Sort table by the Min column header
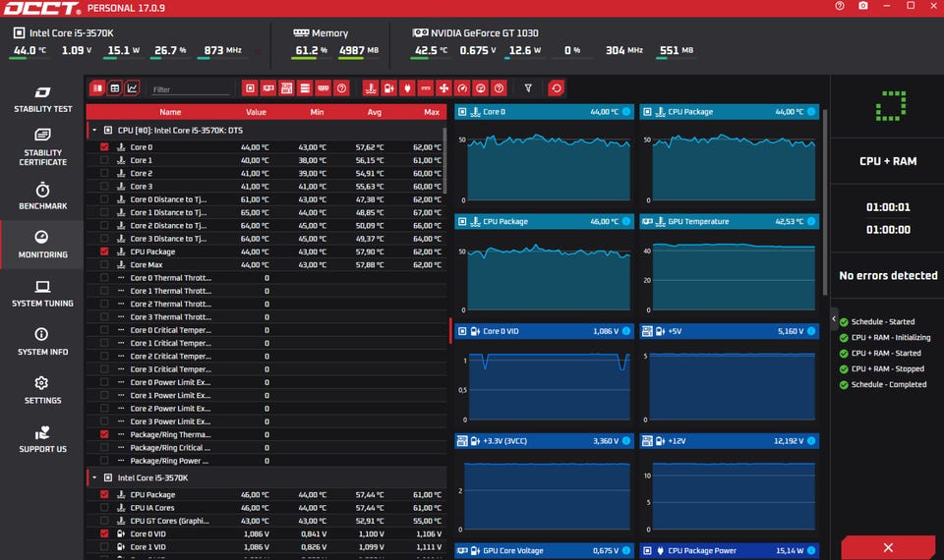 pos(317,112)
